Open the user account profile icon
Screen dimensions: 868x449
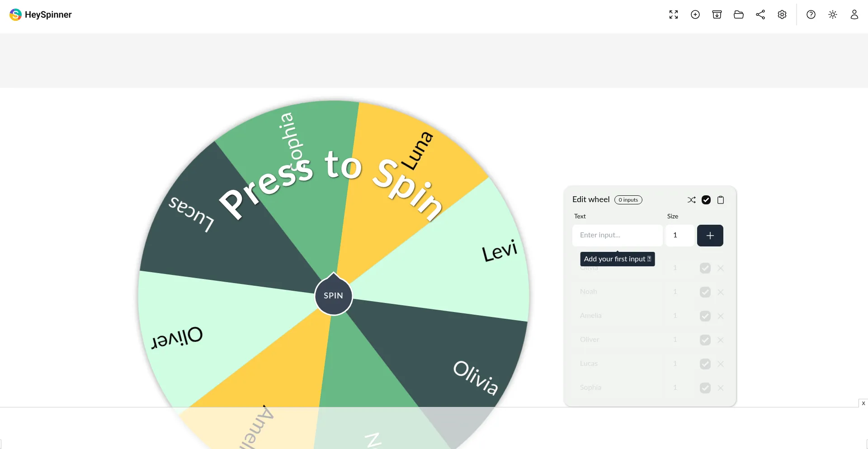[854, 14]
